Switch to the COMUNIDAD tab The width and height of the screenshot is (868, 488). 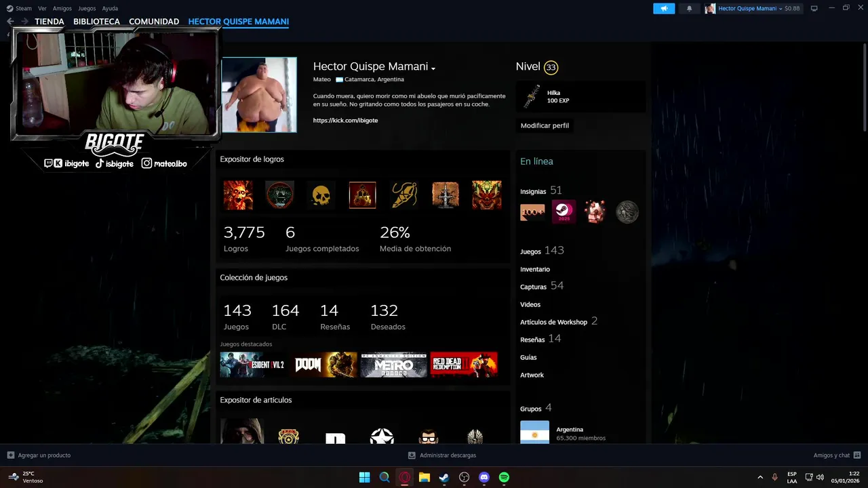(154, 22)
